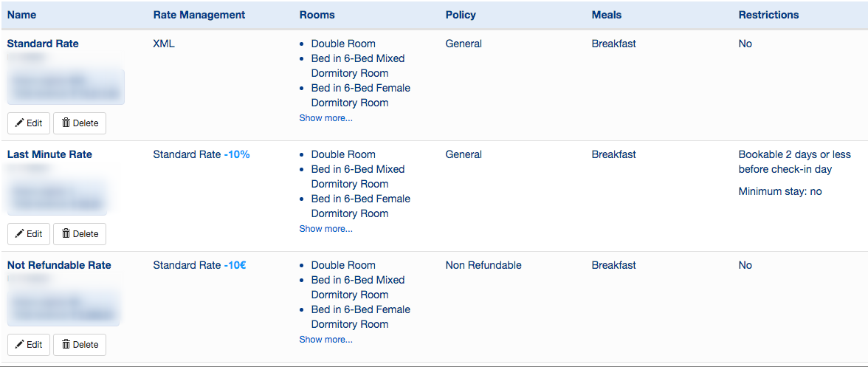
Task: Click the Restrictions column header
Action: [x=768, y=15]
